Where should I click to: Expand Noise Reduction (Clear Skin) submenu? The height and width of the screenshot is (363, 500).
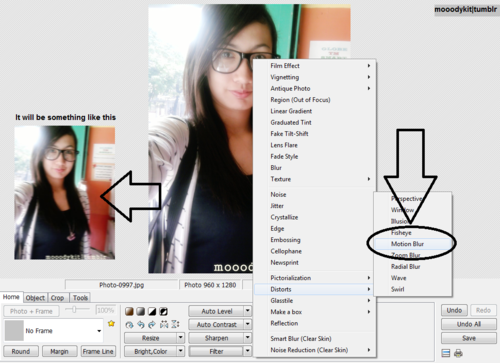pyautogui.click(x=314, y=350)
